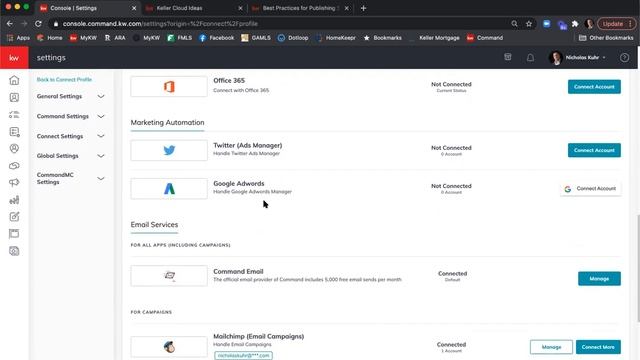640x360 pixels.
Task: Open the help question mark icon
Action: tap(624, 58)
